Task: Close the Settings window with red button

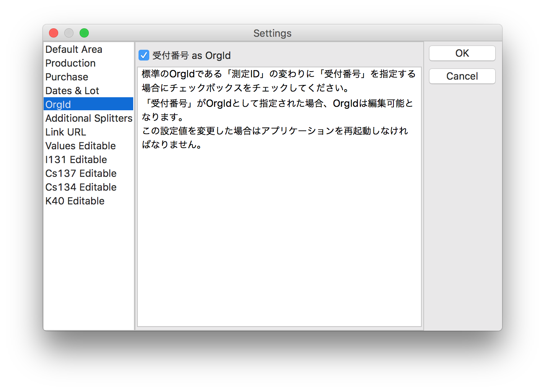Action: click(54, 33)
